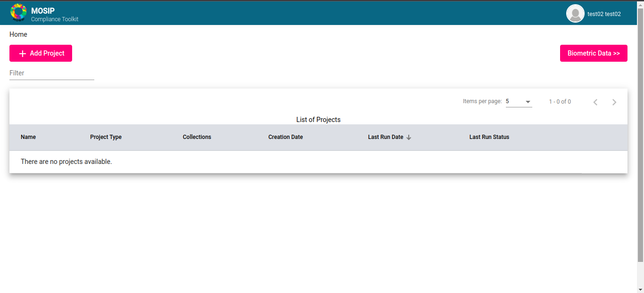Click the 'There are no projects available' message
This screenshot has height=293, width=644.
point(66,162)
